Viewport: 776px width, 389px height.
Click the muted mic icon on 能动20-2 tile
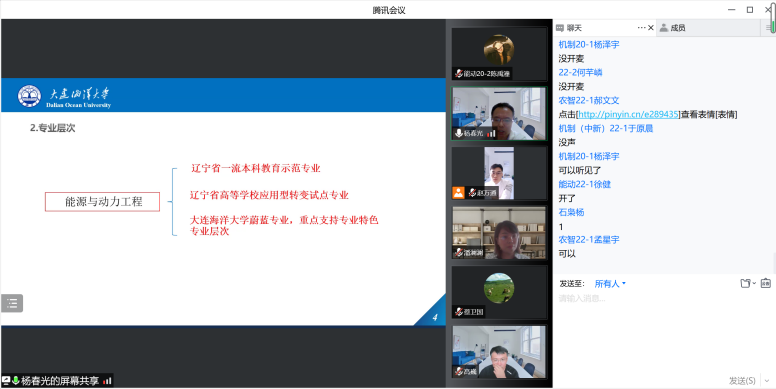[x=459, y=74]
